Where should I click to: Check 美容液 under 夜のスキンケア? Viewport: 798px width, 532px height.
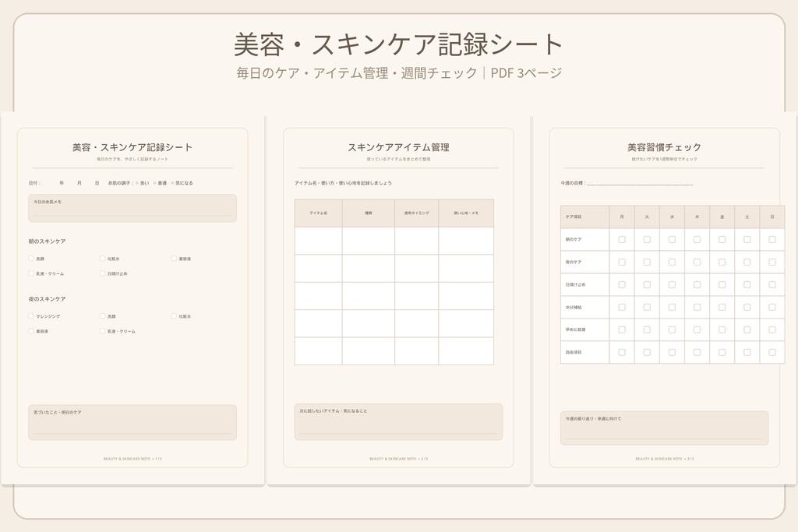point(31,330)
